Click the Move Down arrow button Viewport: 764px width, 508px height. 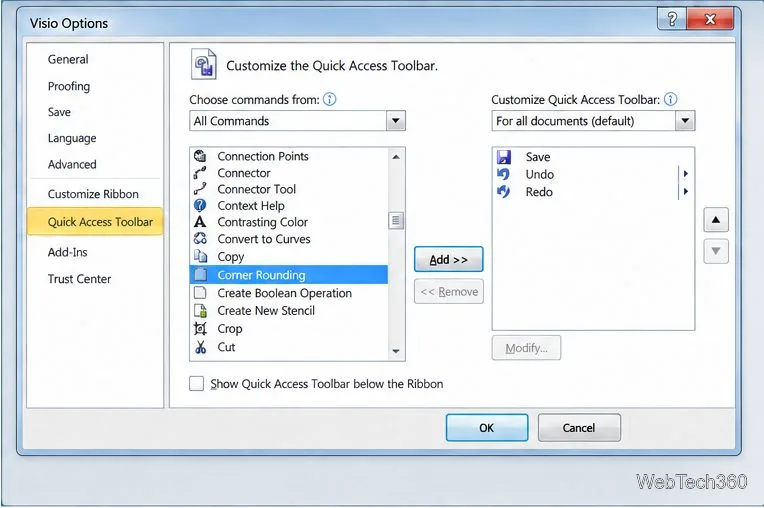pos(716,251)
